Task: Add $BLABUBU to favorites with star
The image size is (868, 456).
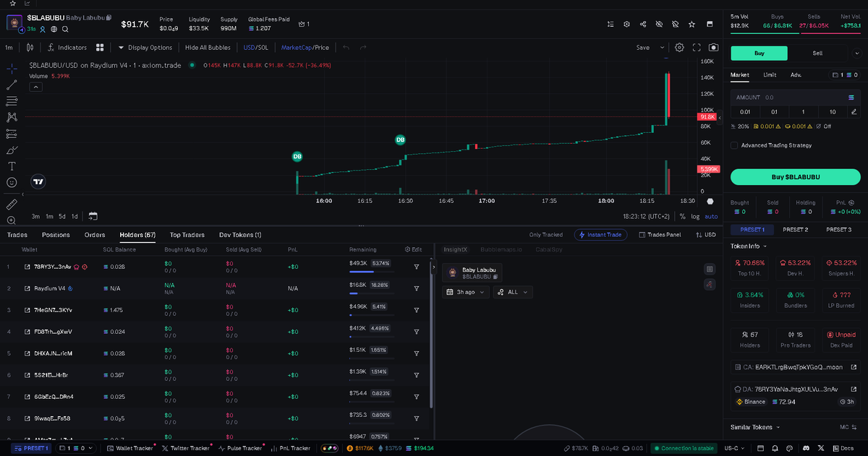Action: pos(692,24)
